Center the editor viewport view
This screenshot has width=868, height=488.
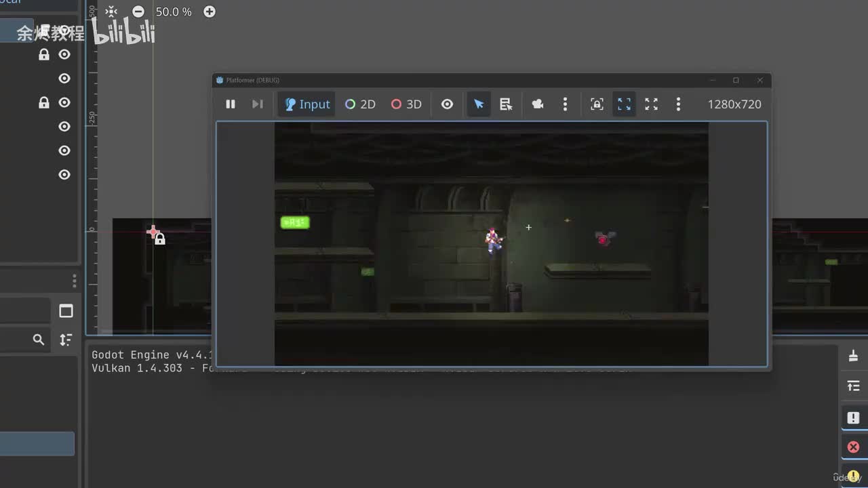111,12
